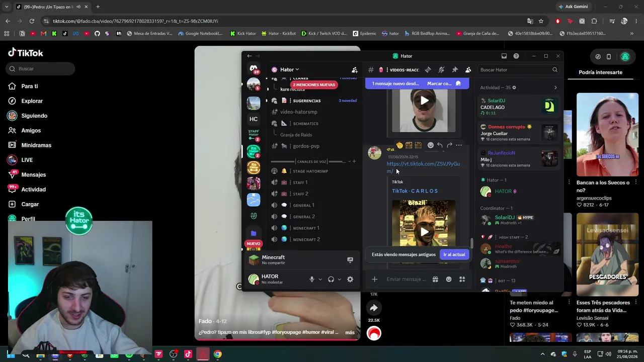Image resolution: width=644 pixels, height=362 pixels.
Task: Click the TikTok Buscar search box
Action: [x=41, y=69]
